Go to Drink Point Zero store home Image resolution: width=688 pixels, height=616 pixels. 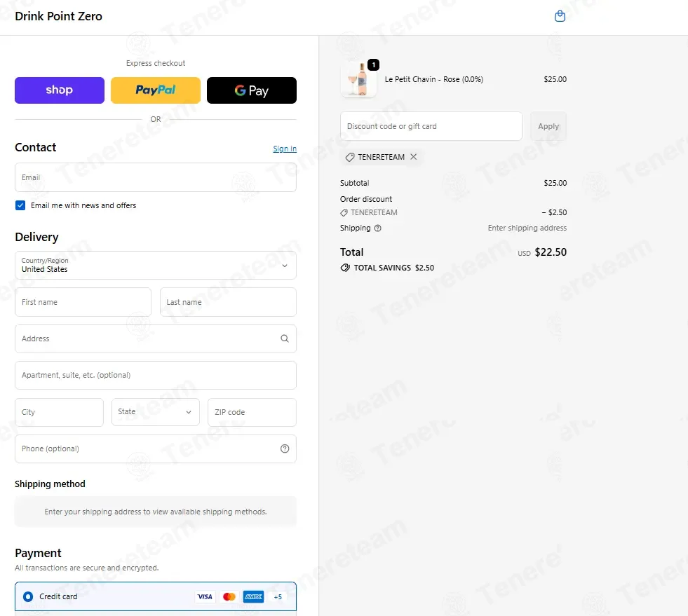pos(58,16)
